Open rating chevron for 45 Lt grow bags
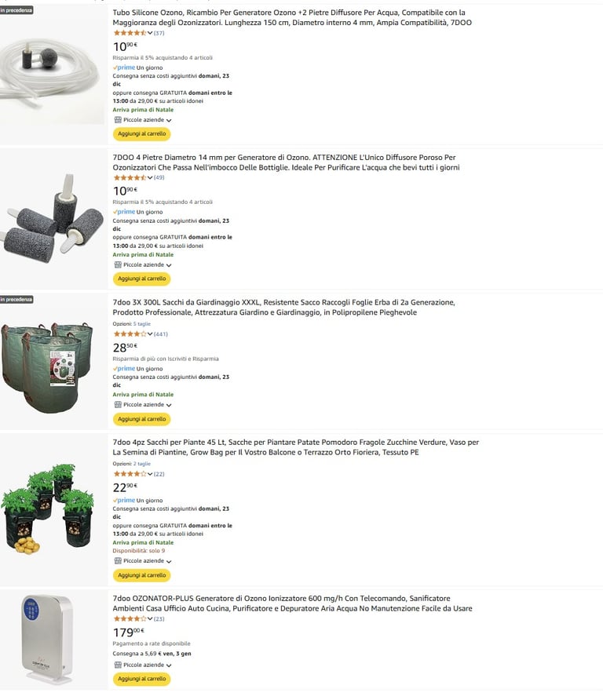Image resolution: width=603 pixels, height=700 pixels. (150, 474)
